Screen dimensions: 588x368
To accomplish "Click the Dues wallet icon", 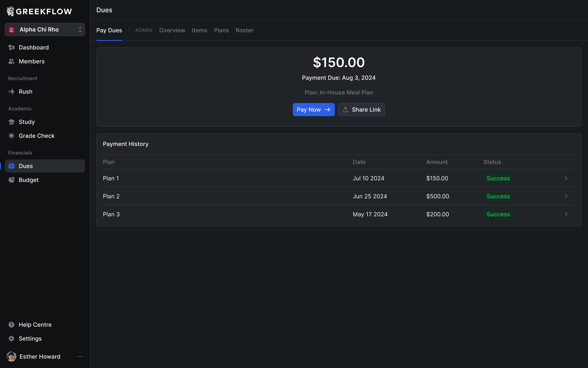I will pos(11,166).
